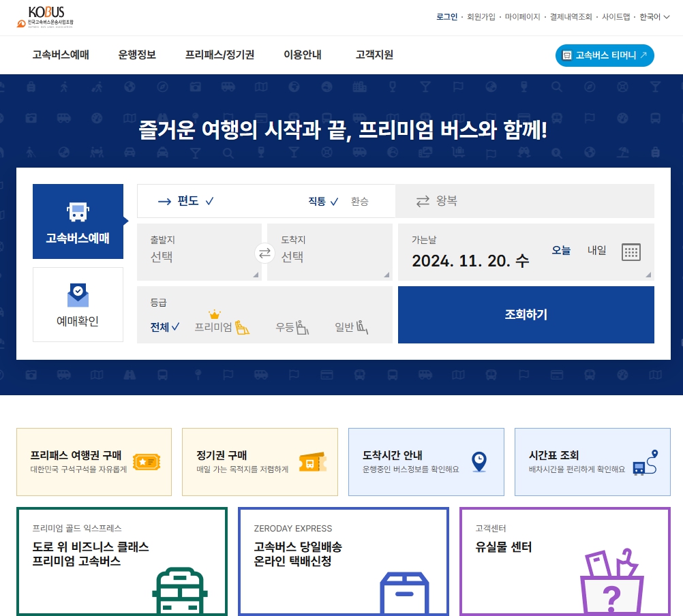The width and height of the screenshot is (683, 616).
Task: Click the location pin icon in 도착시간 안내
Action: tap(479, 462)
